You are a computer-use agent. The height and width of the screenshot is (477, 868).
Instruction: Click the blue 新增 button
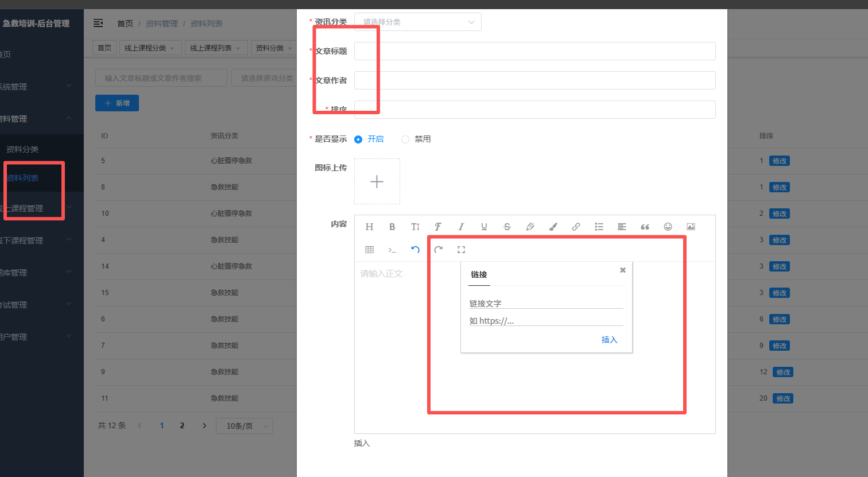pos(117,103)
